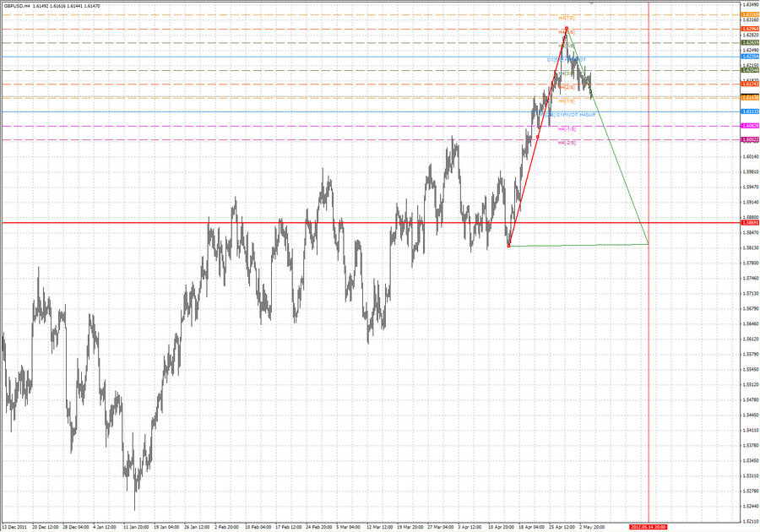Screen dimensions: 760x532
Task: Select the H4[-1/8] fibonacci level label
Action: [x=566, y=129]
